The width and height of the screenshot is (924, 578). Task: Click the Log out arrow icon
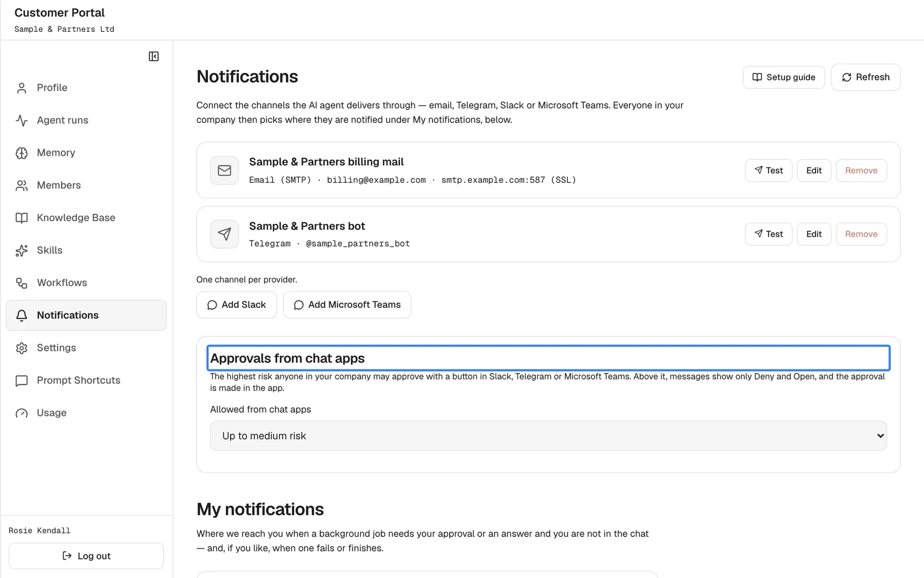[67, 555]
